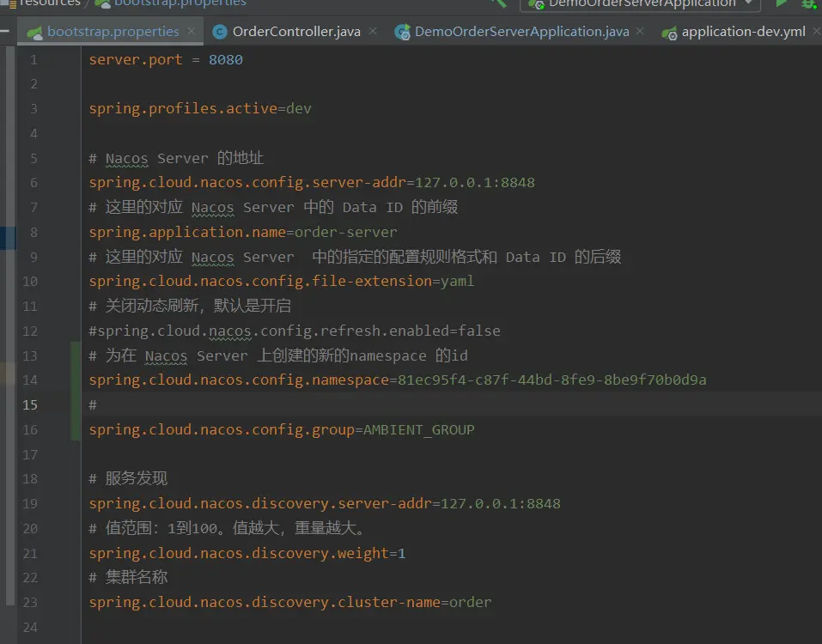Screen dimensions: 822x644
Task: Click the namespace UUID value on line 14
Action: click(551, 380)
